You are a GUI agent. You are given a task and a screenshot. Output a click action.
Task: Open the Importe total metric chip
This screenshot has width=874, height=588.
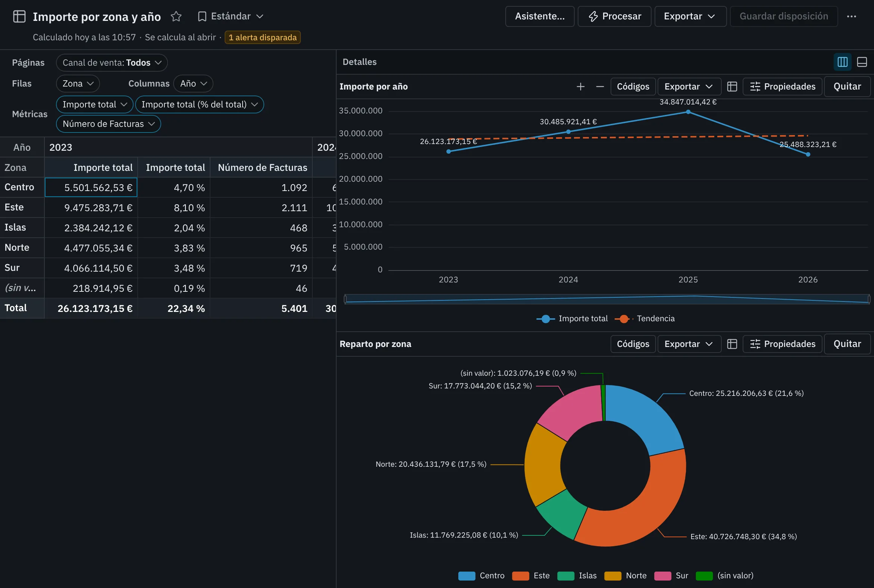pyautogui.click(x=94, y=104)
